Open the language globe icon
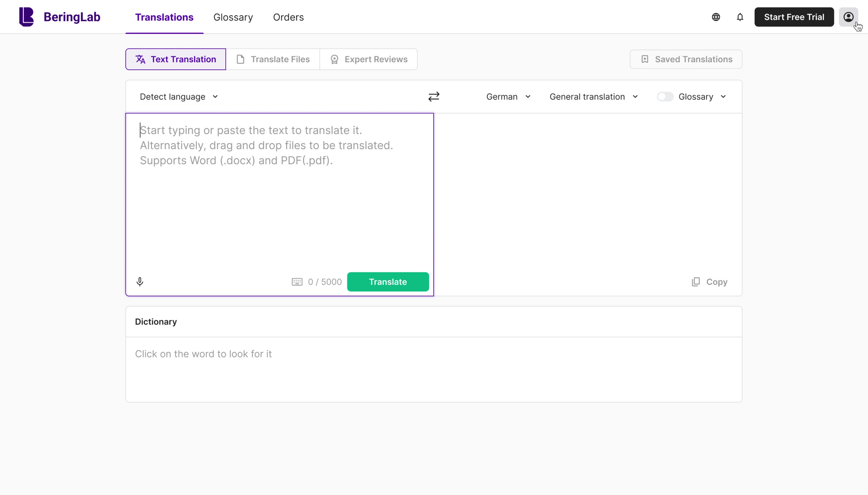 [716, 17]
